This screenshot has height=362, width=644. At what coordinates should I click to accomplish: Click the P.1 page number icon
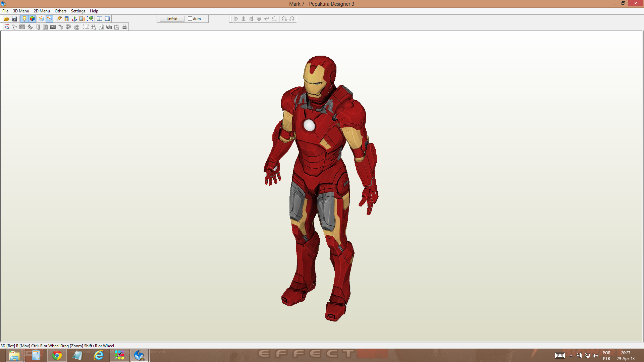click(x=101, y=27)
